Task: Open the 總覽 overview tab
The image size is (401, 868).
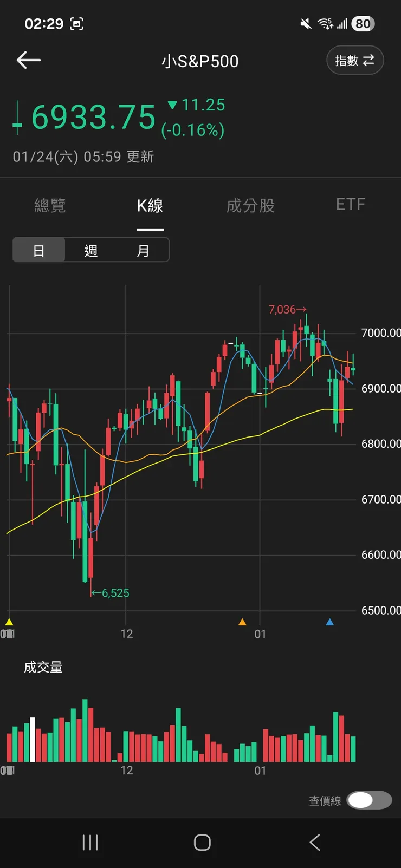Action: point(50,205)
